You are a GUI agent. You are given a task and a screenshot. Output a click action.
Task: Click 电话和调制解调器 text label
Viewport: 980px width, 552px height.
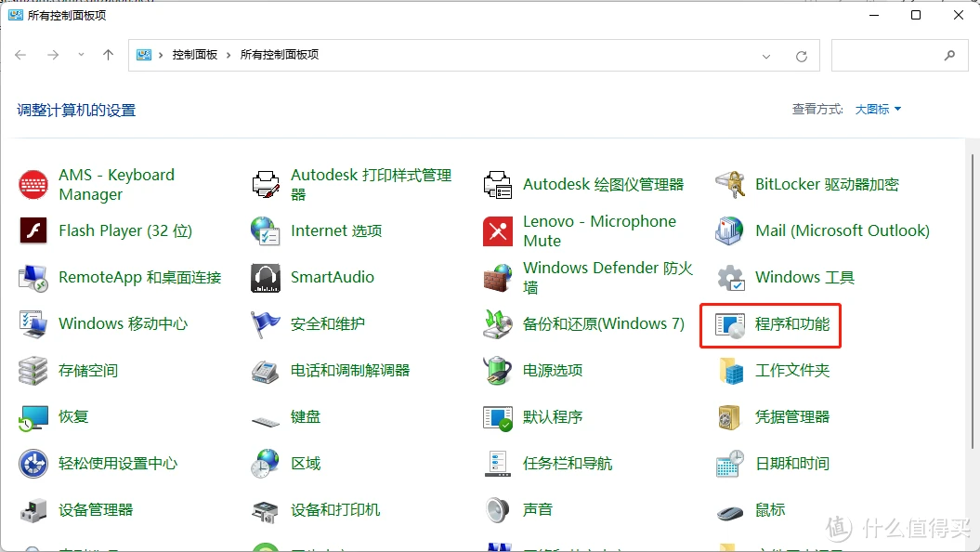point(350,371)
